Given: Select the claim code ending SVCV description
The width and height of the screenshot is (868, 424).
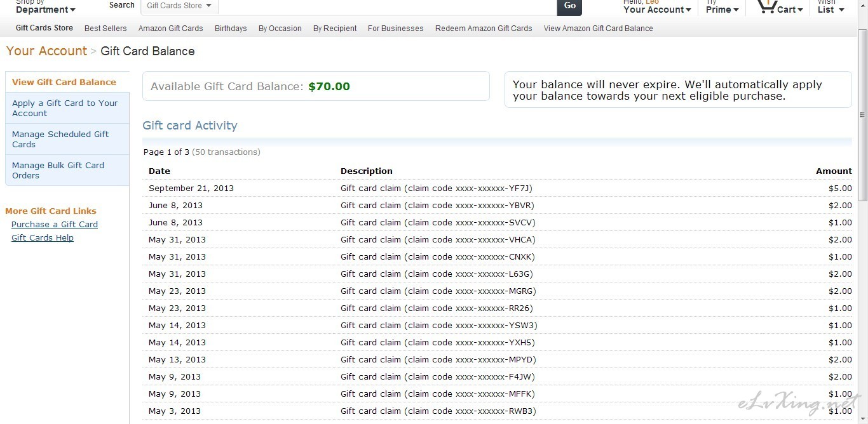Looking at the screenshot, I should (438, 222).
